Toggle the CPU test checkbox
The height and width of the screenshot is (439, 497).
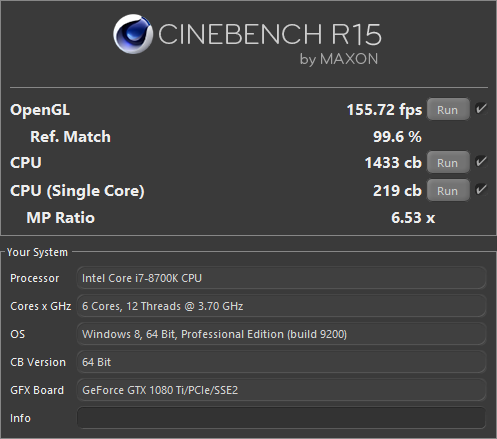[481, 162]
